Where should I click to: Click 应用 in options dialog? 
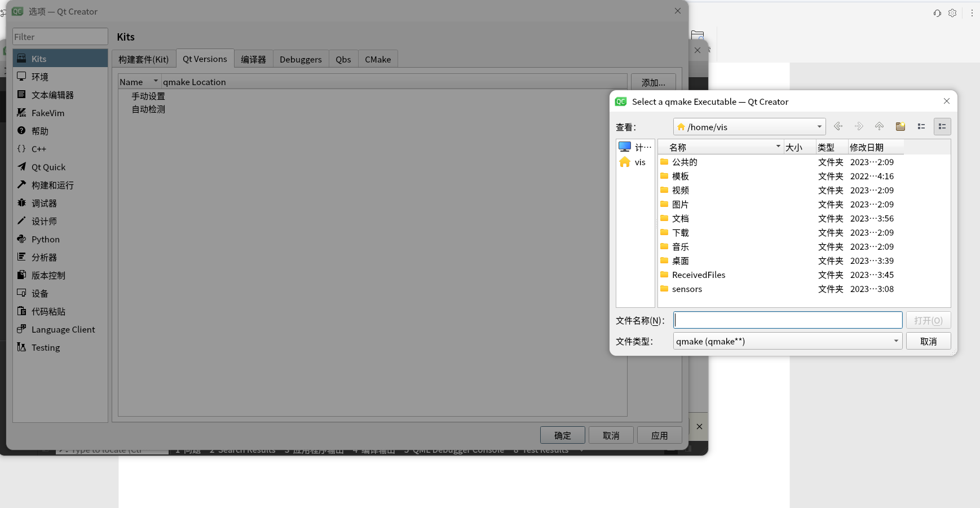660,435
